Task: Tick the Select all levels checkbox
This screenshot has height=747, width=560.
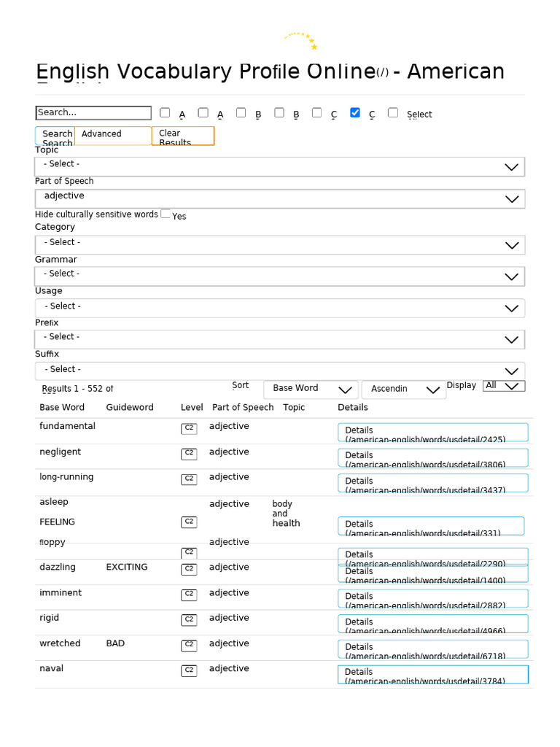Action: pyautogui.click(x=393, y=112)
